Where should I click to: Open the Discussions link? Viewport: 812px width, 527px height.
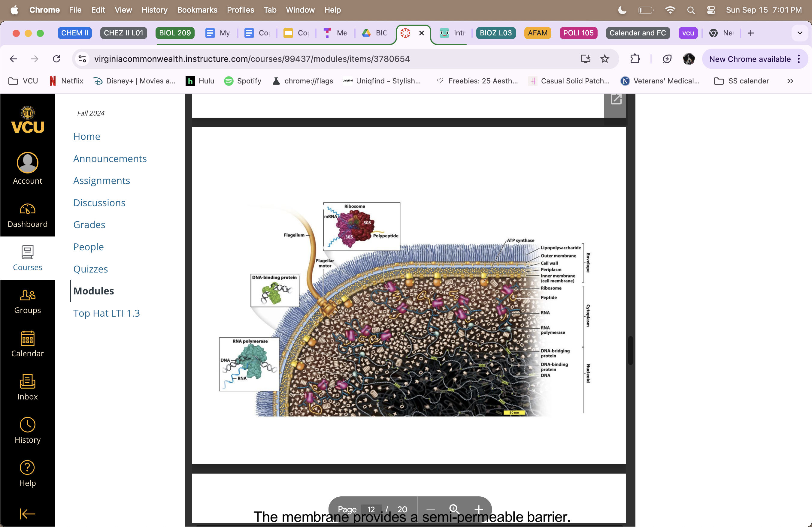99,203
